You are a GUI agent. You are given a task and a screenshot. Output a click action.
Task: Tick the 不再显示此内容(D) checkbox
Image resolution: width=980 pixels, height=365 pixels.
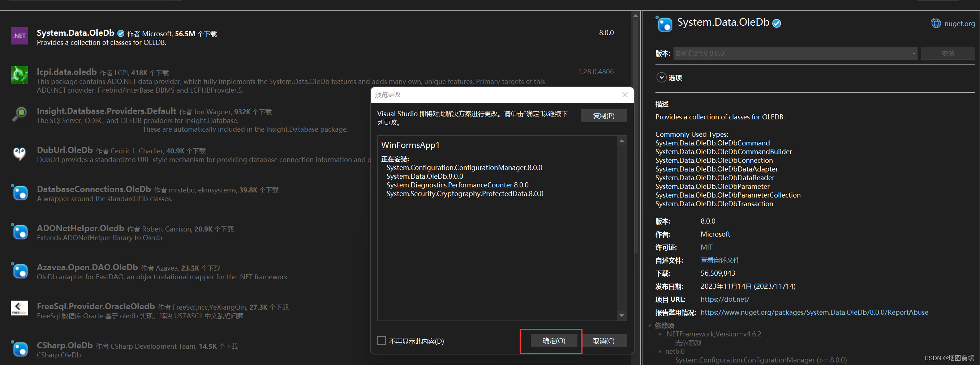click(381, 340)
